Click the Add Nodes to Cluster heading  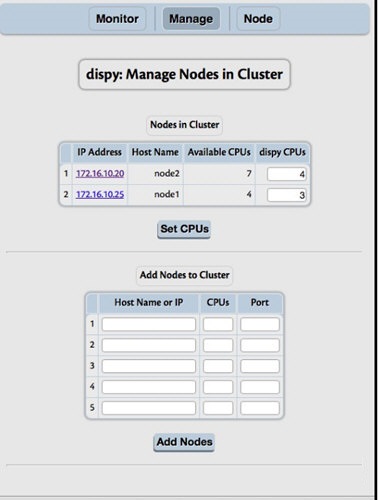(184, 275)
